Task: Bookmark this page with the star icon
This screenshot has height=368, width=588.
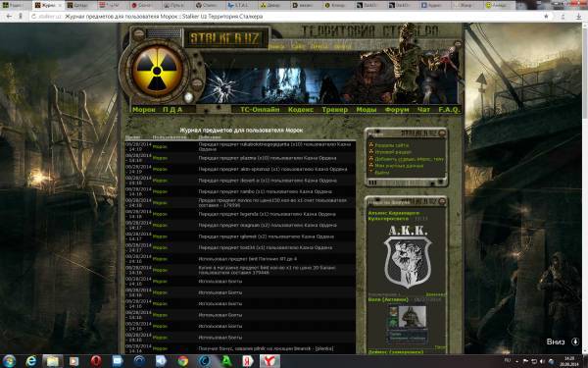Action: pyautogui.click(x=546, y=16)
